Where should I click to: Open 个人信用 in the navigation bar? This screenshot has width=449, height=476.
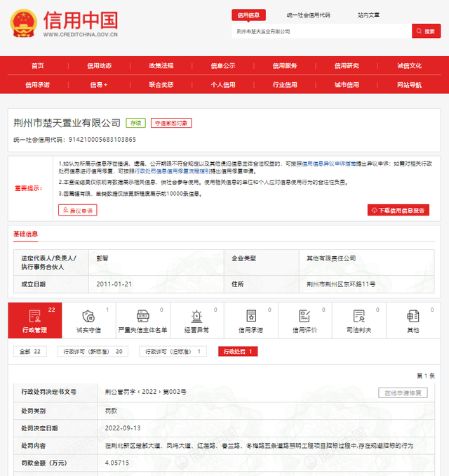(223, 85)
